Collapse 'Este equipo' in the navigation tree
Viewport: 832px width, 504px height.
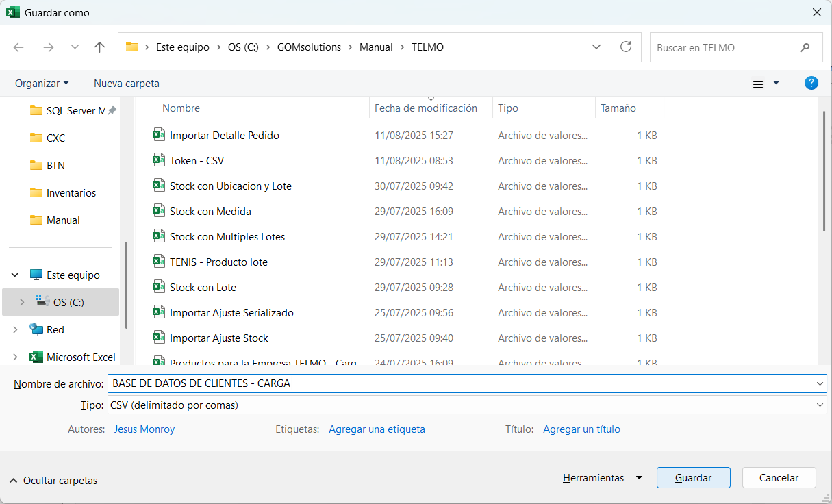14,275
